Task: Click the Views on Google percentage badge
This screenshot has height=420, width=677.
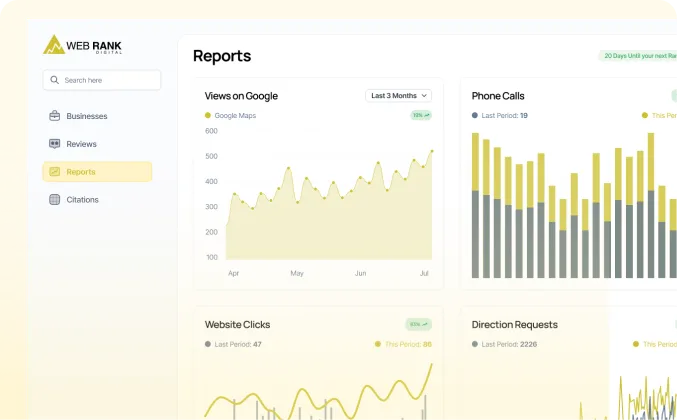Action: [421, 115]
